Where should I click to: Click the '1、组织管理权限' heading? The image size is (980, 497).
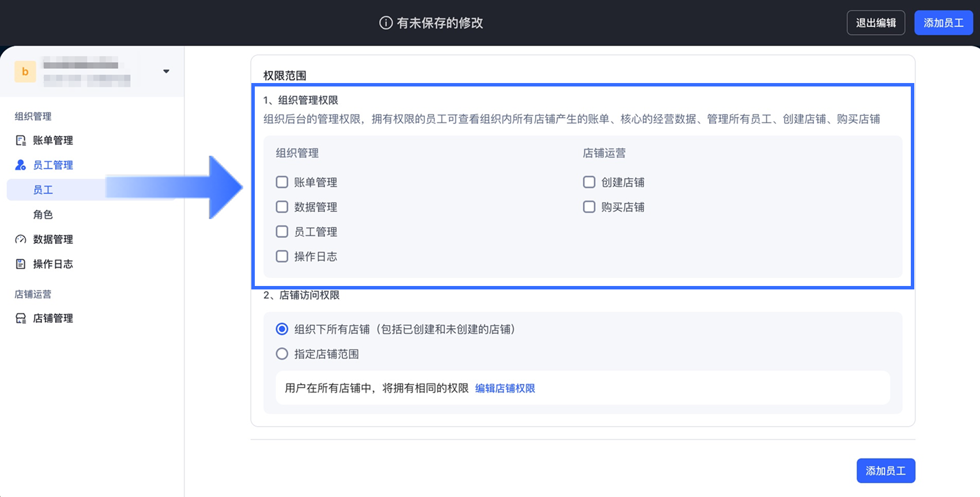tap(301, 100)
